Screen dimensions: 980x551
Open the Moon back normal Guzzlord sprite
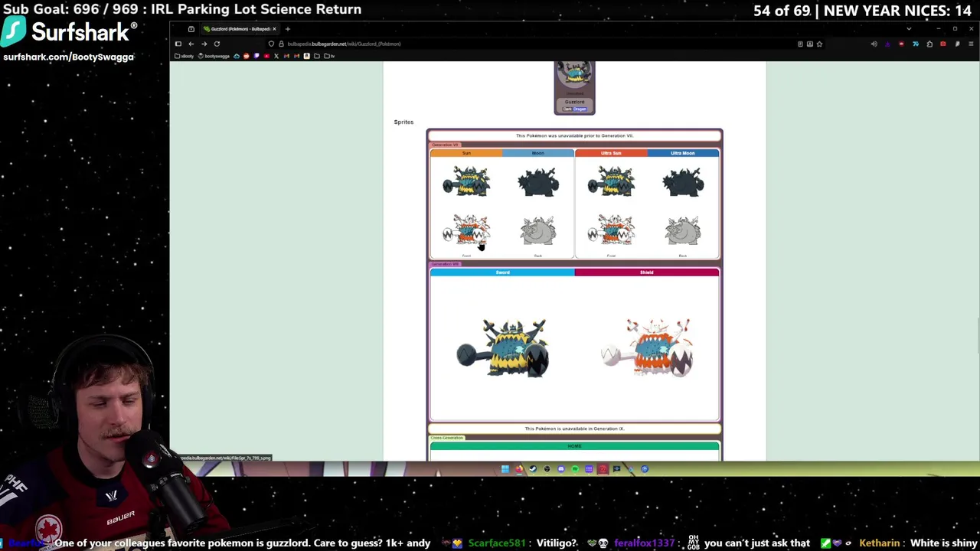(538, 182)
